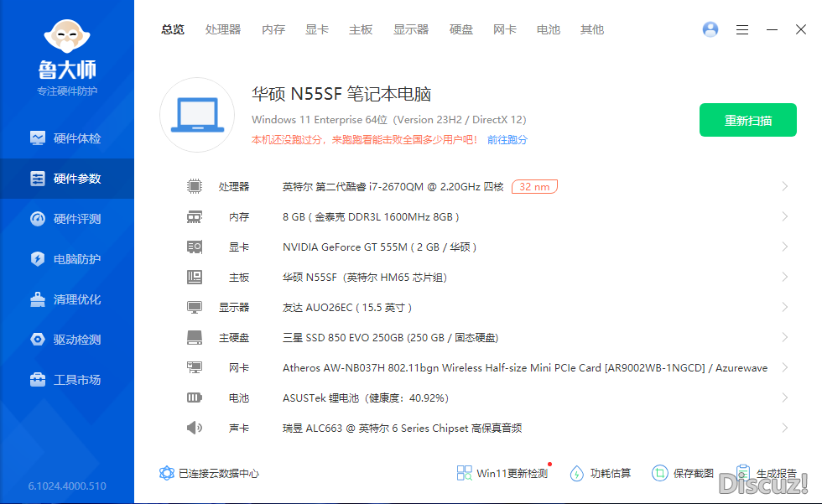Image resolution: width=822 pixels, height=504 pixels.
Task: Click version number 6.1024.4000.510
Action: pos(67,486)
